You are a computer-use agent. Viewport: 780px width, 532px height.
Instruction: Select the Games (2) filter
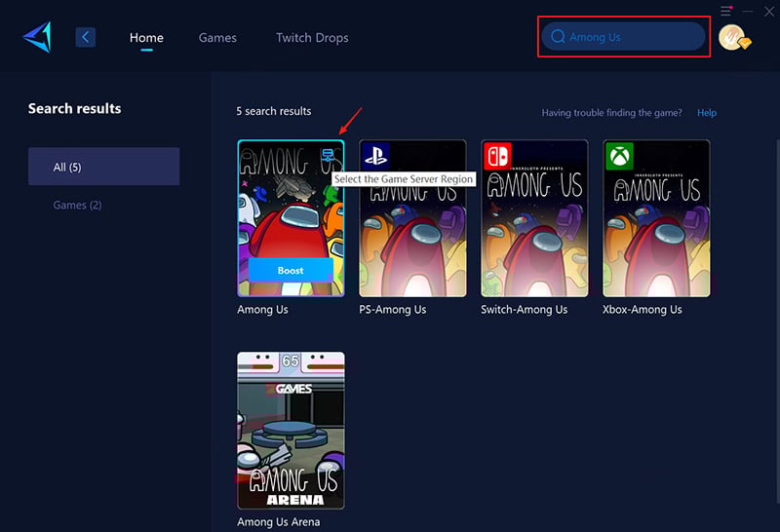click(x=77, y=205)
